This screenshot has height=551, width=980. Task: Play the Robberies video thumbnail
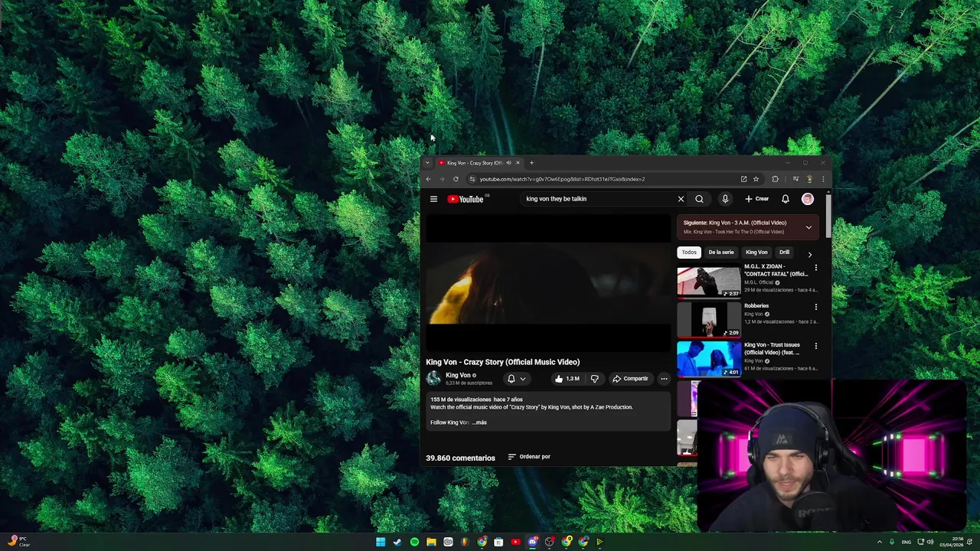709,320
